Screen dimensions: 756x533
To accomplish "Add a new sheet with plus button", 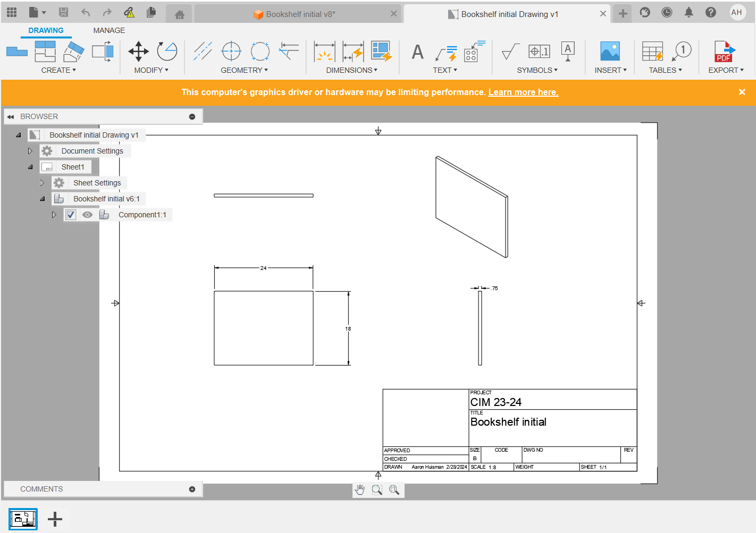I will [55, 519].
